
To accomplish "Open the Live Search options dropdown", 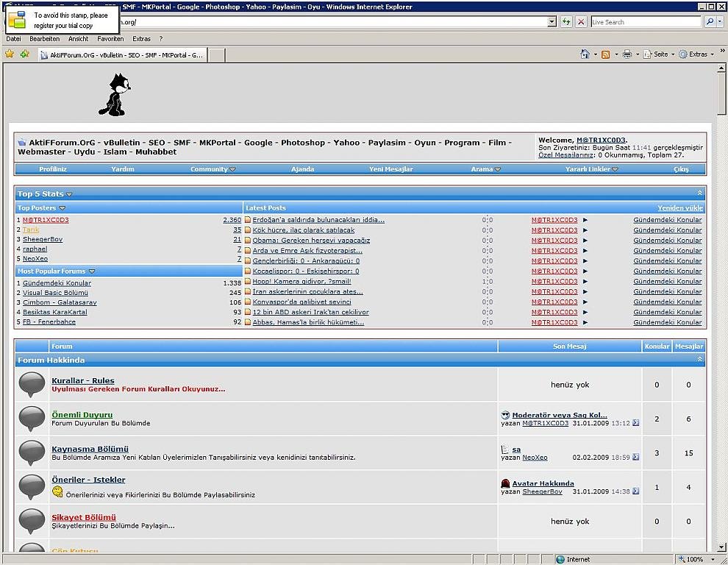I will 720,22.
